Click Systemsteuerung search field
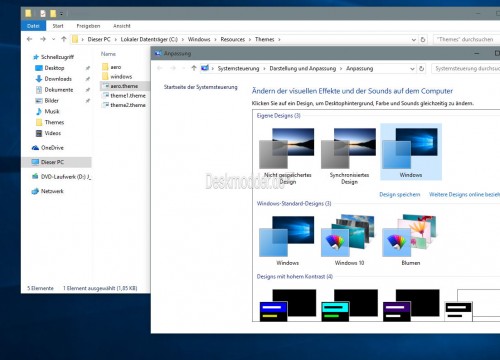Image resolution: width=500 pixels, height=360 pixels. coord(466,68)
